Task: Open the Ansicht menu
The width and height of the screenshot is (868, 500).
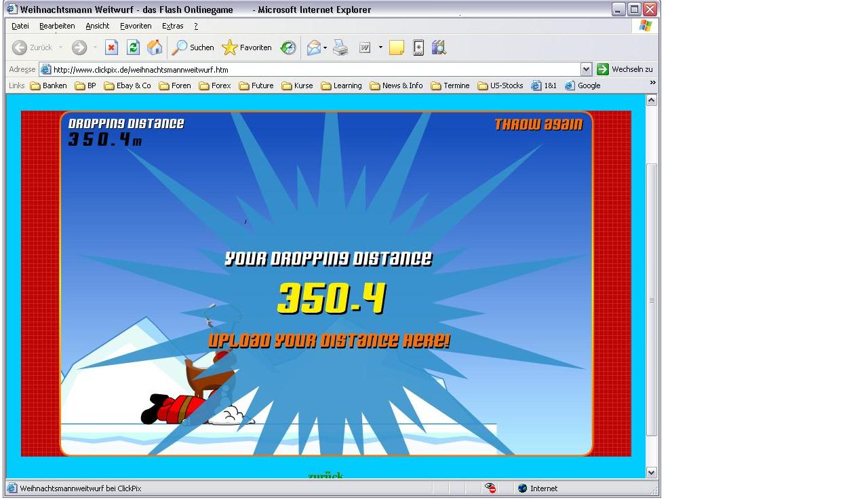Action: tap(97, 26)
